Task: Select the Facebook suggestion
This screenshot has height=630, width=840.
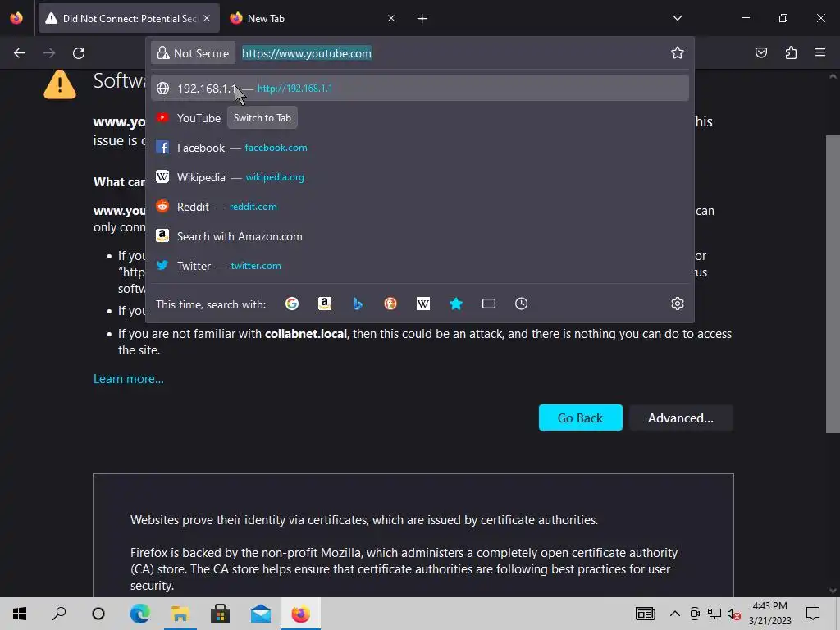Action: point(419,148)
